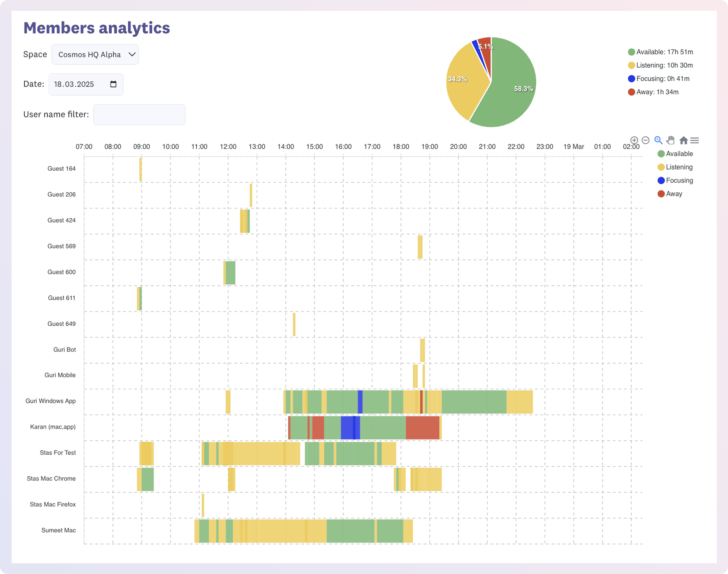The image size is (728, 574).
Task: Click the User name filter field
Action: point(139,115)
